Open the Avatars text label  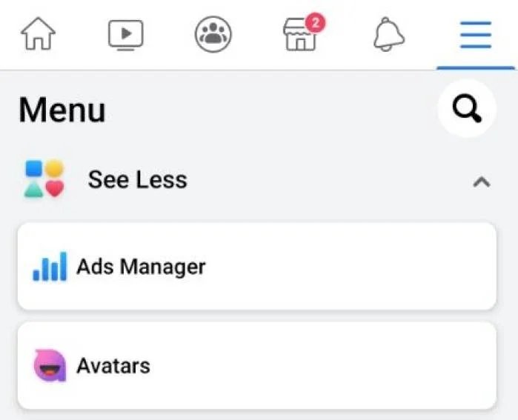pyautogui.click(x=113, y=366)
